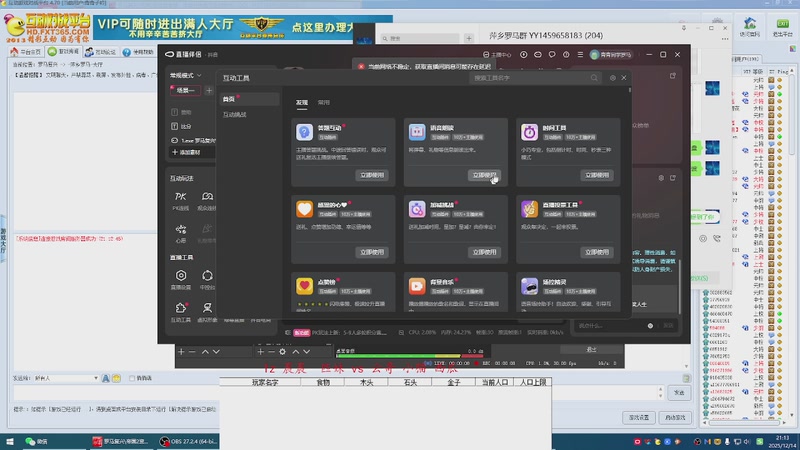The height and width of the screenshot is (450, 800).
Task: Click the plus button next to the group search
Action: point(469,38)
